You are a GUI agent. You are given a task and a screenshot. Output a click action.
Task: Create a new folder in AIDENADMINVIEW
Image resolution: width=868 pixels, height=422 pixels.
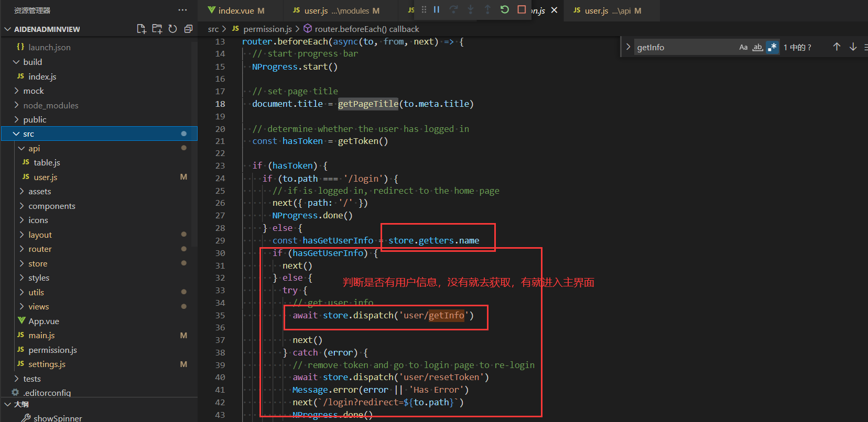coord(157,29)
